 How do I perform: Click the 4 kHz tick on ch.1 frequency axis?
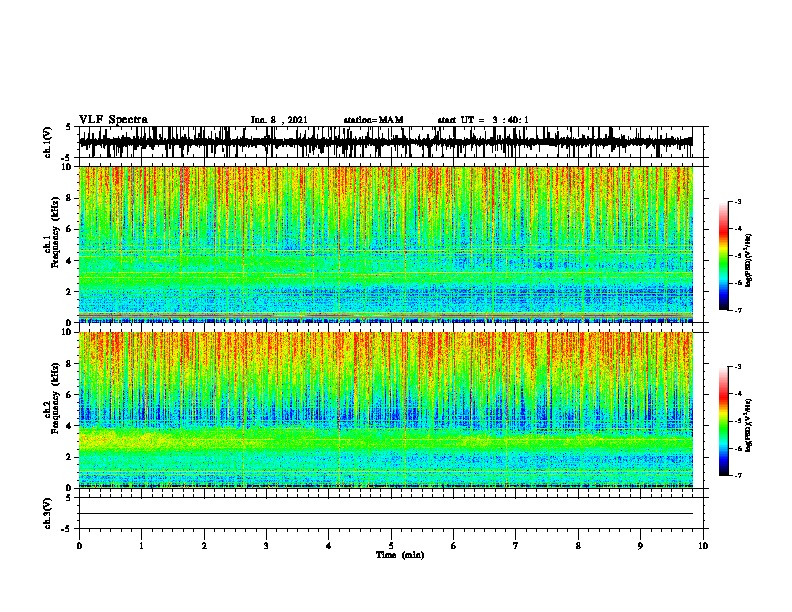click(70, 261)
